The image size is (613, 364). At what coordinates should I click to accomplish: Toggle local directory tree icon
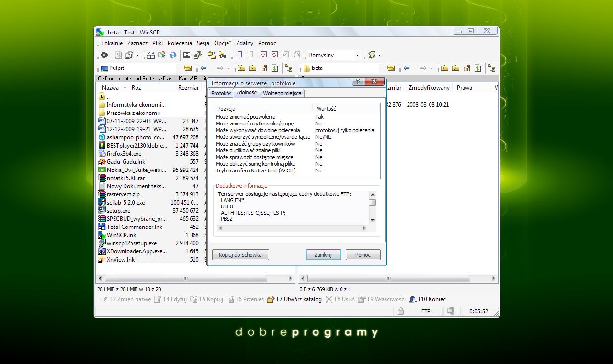click(289, 68)
